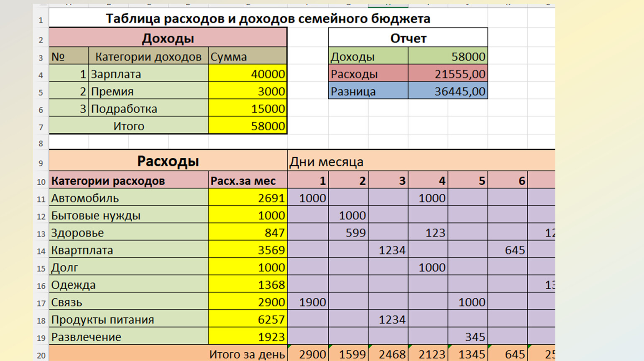
Task: Click the 1900 cell in Связь row
Action: coord(308,302)
